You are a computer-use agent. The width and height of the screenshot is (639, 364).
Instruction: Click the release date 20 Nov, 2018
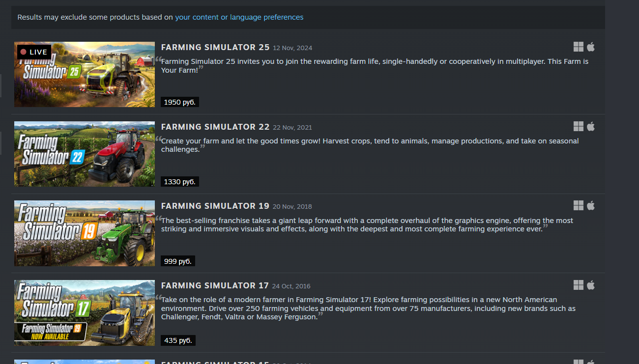[x=292, y=206]
